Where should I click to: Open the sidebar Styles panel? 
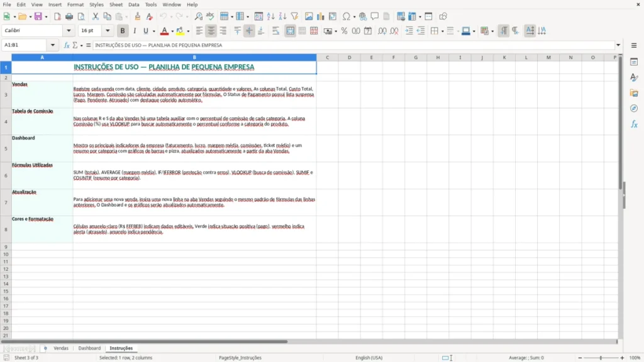click(634, 77)
